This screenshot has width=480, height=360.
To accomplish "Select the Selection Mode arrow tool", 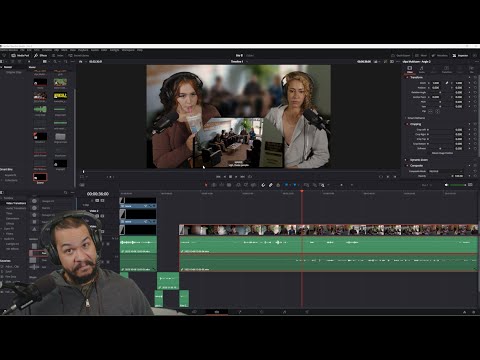I will (x=206, y=185).
